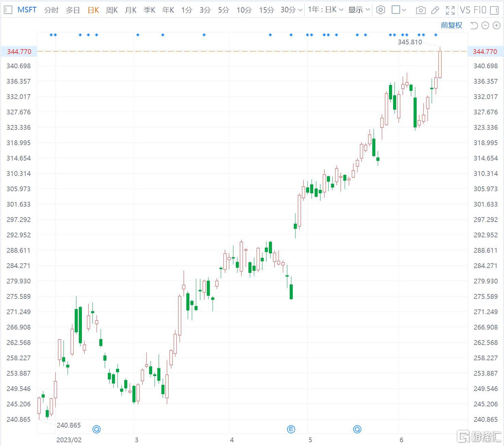
Task: Click the left axis 271.249 value
Action: (18, 312)
